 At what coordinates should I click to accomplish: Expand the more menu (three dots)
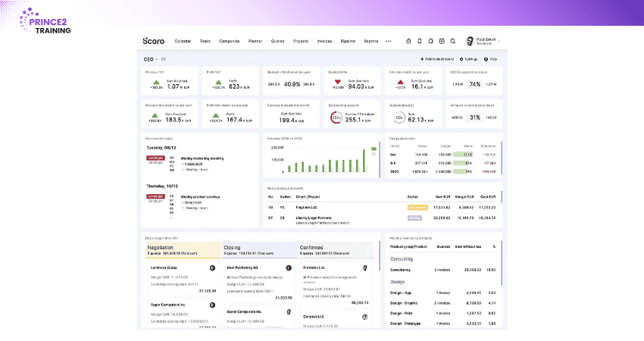coord(389,41)
